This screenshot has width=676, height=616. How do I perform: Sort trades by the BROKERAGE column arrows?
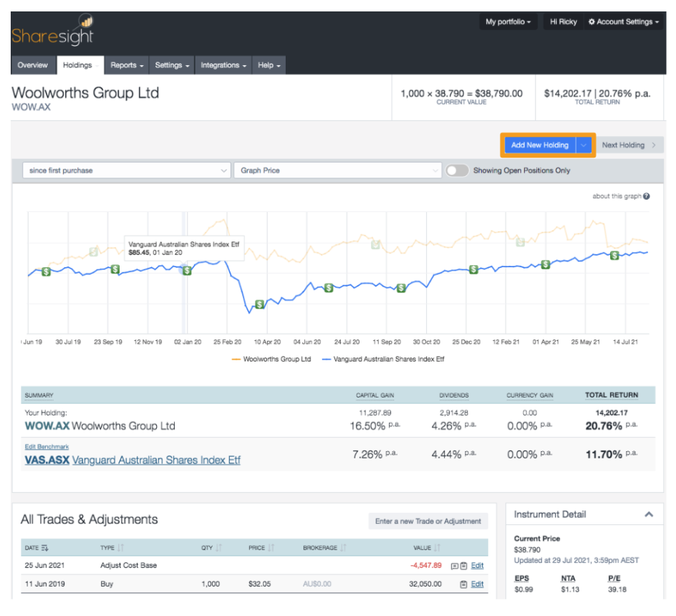pyautogui.click(x=343, y=548)
